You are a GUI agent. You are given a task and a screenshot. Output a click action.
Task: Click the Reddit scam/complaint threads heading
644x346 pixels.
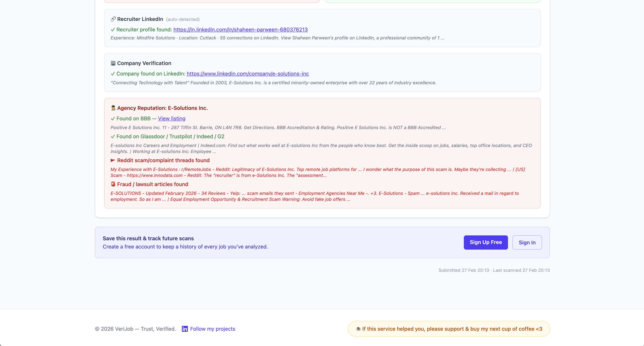[x=164, y=160]
